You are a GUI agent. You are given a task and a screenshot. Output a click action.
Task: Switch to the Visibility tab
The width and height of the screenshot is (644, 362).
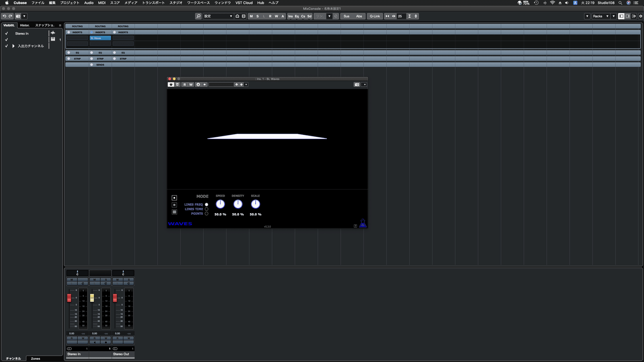tap(9, 25)
